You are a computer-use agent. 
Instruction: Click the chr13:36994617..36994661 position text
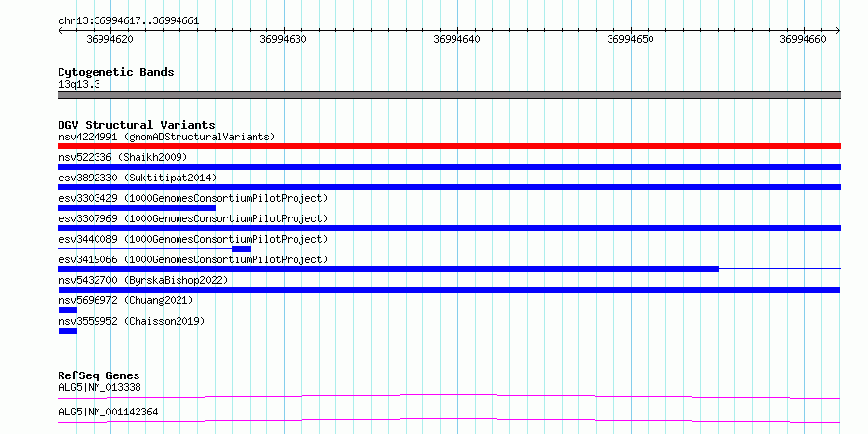[129, 21]
